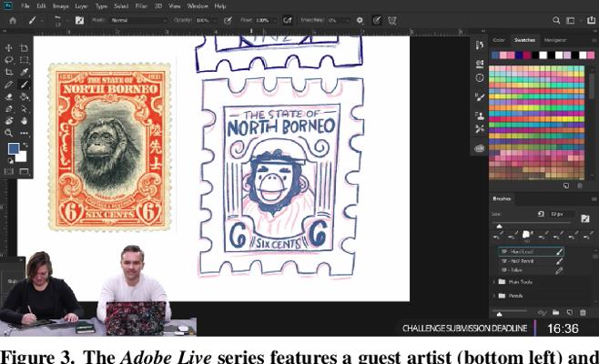Click create new swatch icon
This screenshot has width=599, height=364.
point(566,186)
